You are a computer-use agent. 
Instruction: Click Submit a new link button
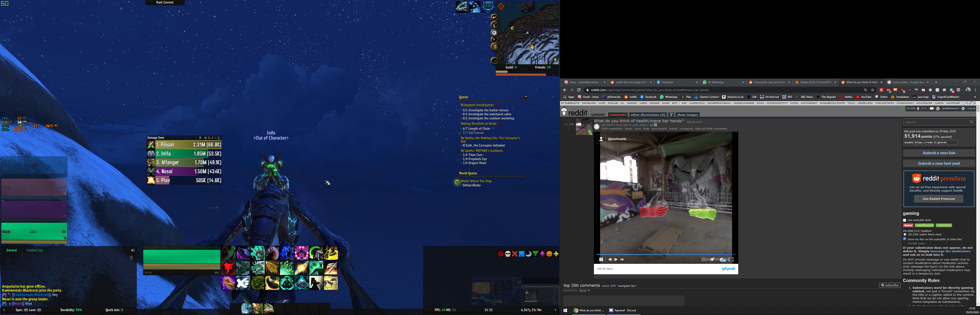[939, 153]
